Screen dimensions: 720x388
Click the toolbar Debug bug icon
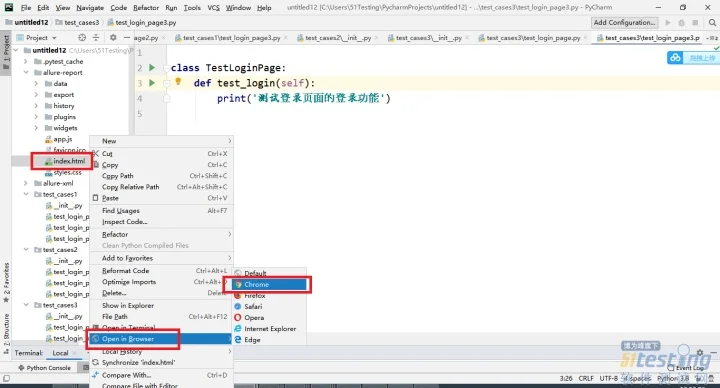coord(681,22)
